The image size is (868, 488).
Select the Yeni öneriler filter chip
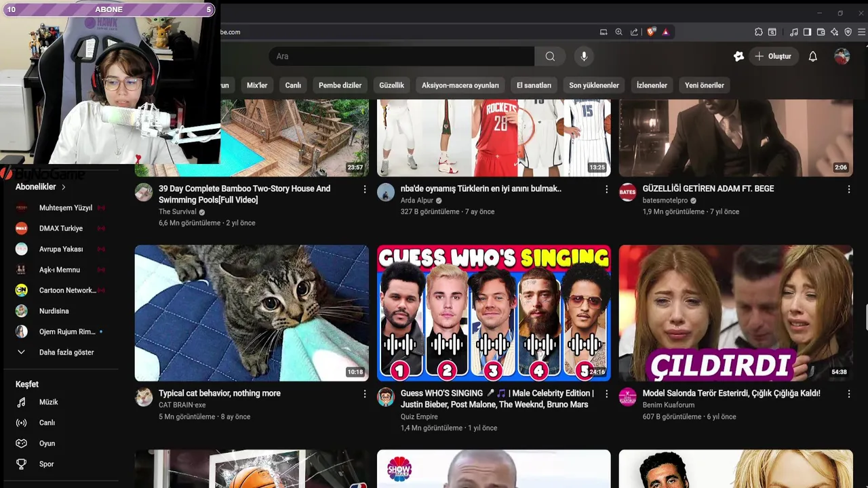pyautogui.click(x=705, y=85)
